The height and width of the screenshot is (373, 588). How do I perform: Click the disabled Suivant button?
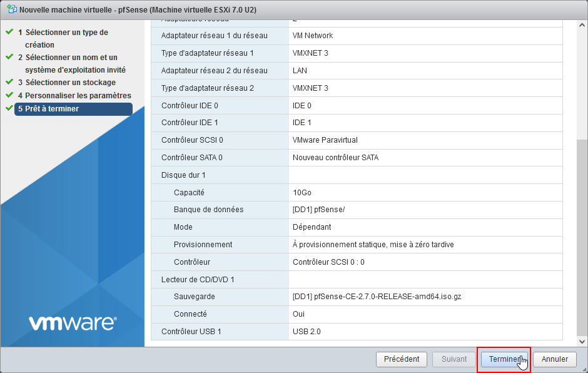click(454, 359)
